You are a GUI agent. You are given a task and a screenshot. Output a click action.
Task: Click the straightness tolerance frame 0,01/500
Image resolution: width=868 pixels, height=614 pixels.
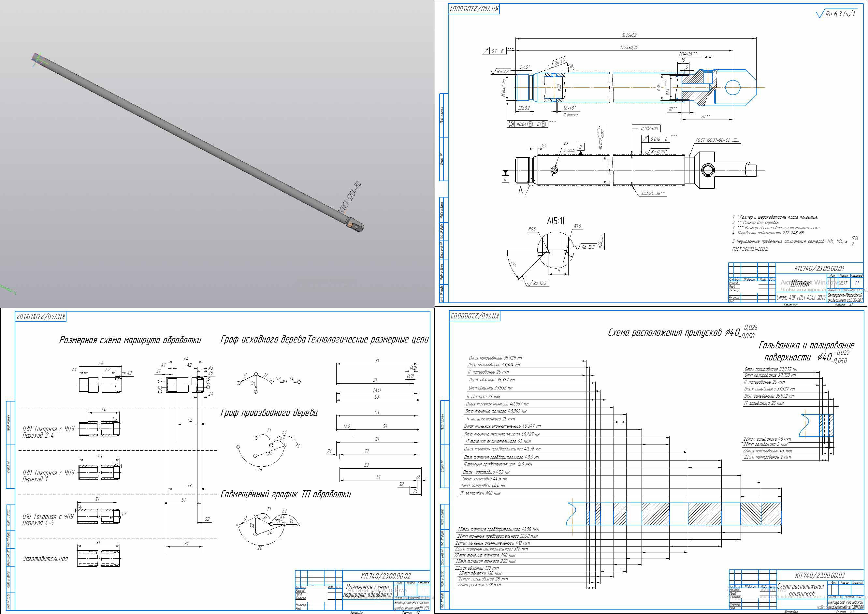pyautogui.click(x=646, y=128)
